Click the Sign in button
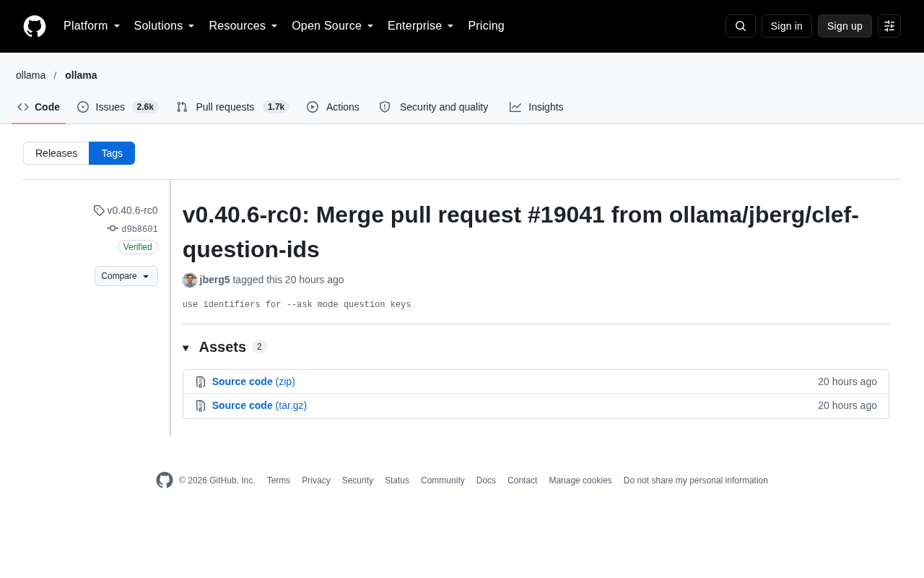924x578 pixels. tap(787, 26)
